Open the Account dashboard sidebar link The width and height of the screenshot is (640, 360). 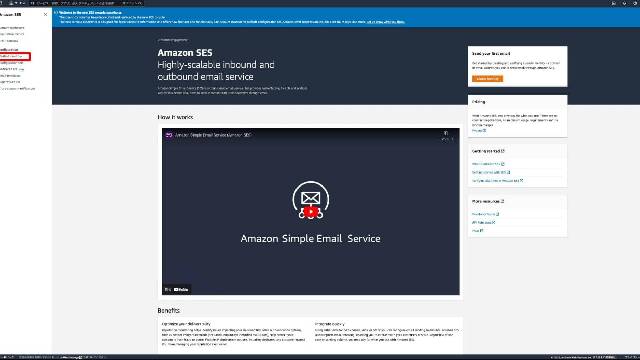[x=12, y=28]
